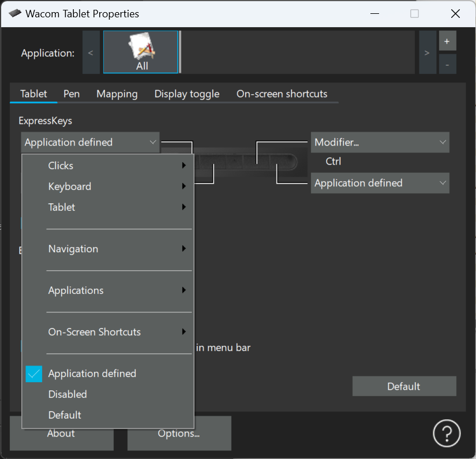Open the Options... button
Viewport: 476px width, 459px height.
pyautogui.click(x=179, y=433)
